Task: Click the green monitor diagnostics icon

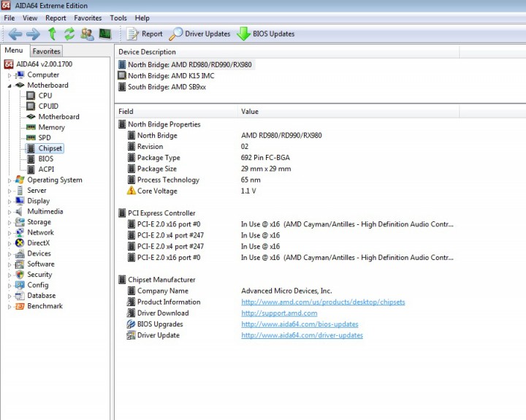Action: 105,34
